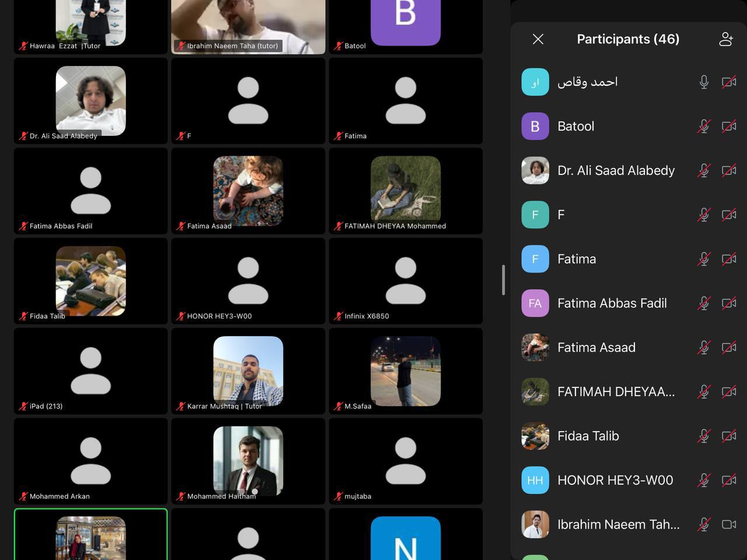
Task: Click Dr. Ali Saad Alabedy's list avatar photo
Action: [535, 171]
